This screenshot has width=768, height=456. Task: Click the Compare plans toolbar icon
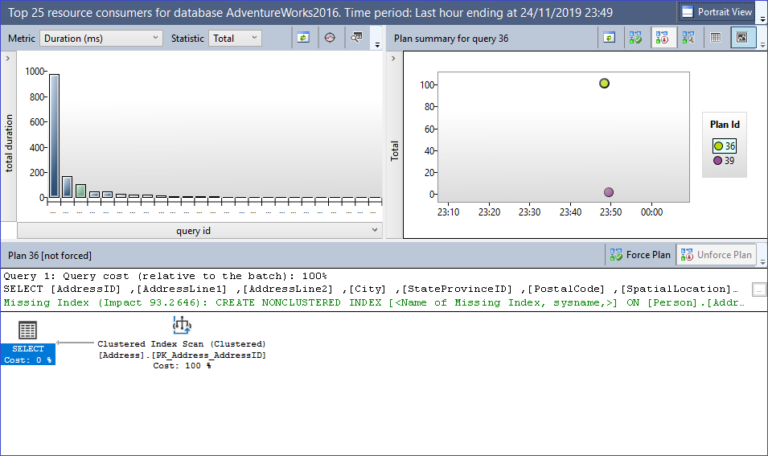[689, 38]
